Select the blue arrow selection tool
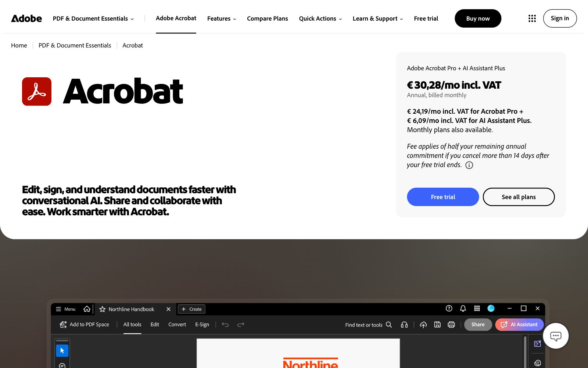 click(x=62, y=351)
